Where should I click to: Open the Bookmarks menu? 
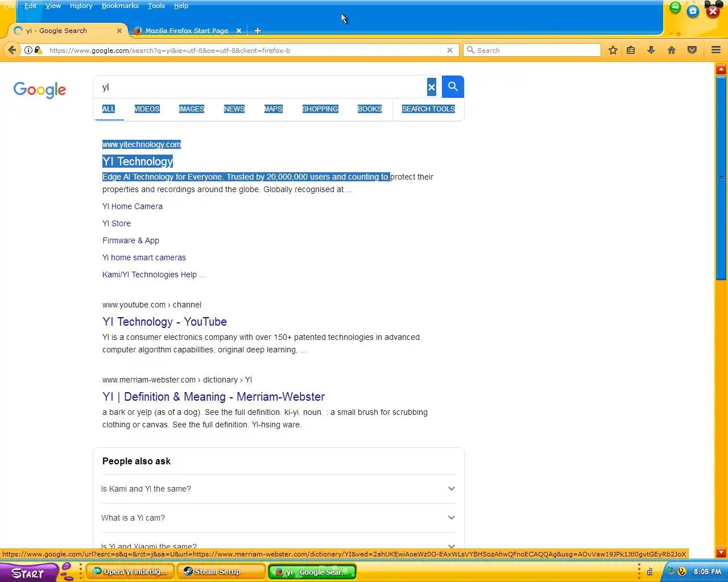pos(120,6)
